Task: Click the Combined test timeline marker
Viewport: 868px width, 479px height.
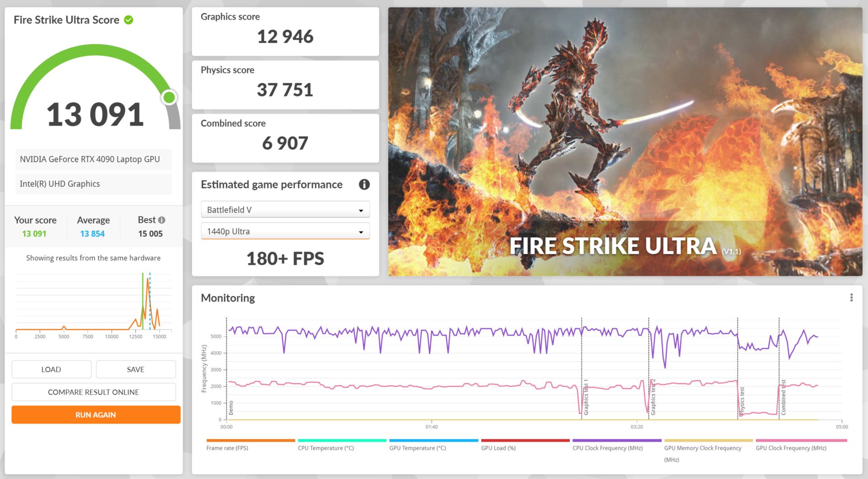Action: coord(783,397)
